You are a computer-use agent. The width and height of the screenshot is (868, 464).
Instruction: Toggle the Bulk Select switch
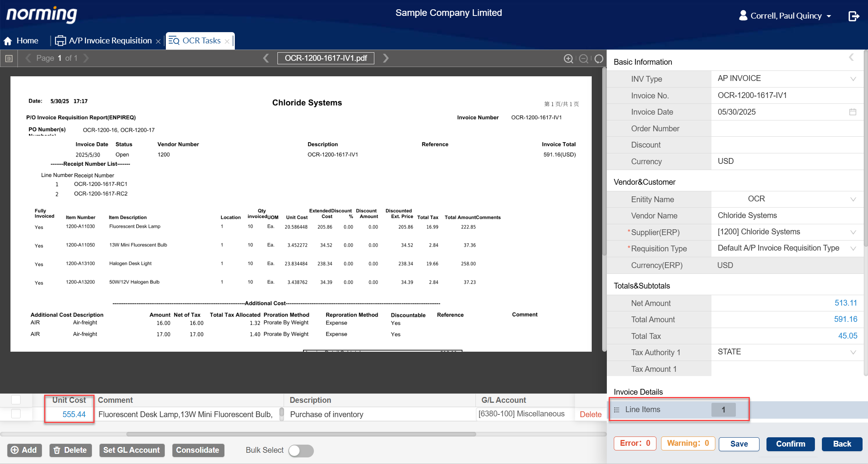pyautogui.click(x=301, y=450)
